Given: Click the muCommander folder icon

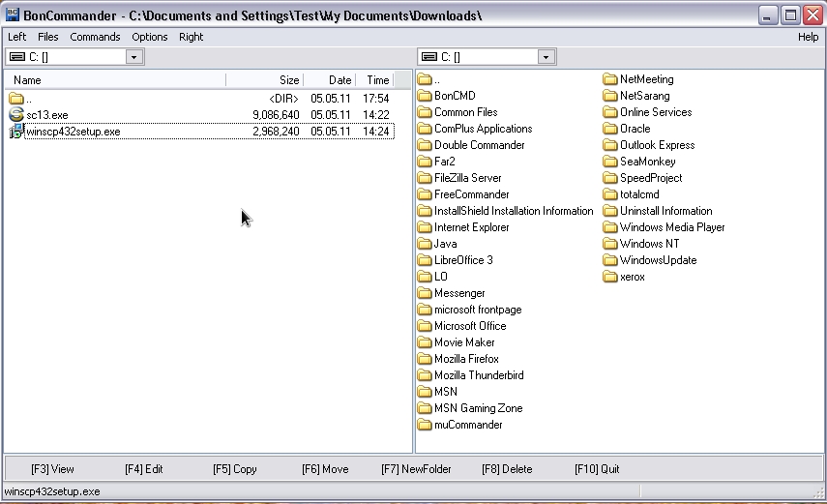Looking at the screenshot, I should [x=425, y=425].
